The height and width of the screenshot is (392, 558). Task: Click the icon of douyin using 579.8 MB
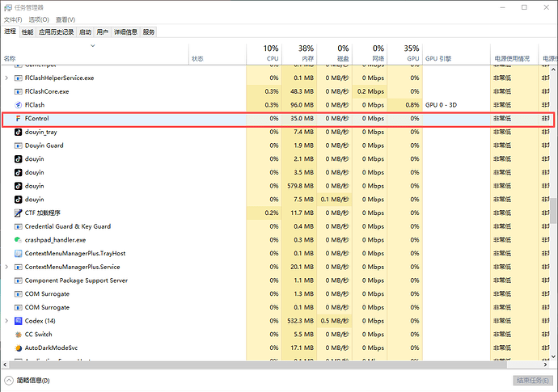click(18, 186)
